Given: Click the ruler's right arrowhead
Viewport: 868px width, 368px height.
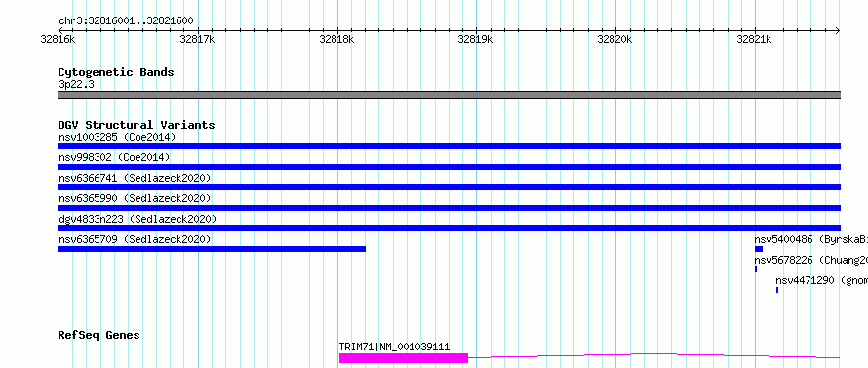Looking at the screenshot, I should [x=838, y=30].
